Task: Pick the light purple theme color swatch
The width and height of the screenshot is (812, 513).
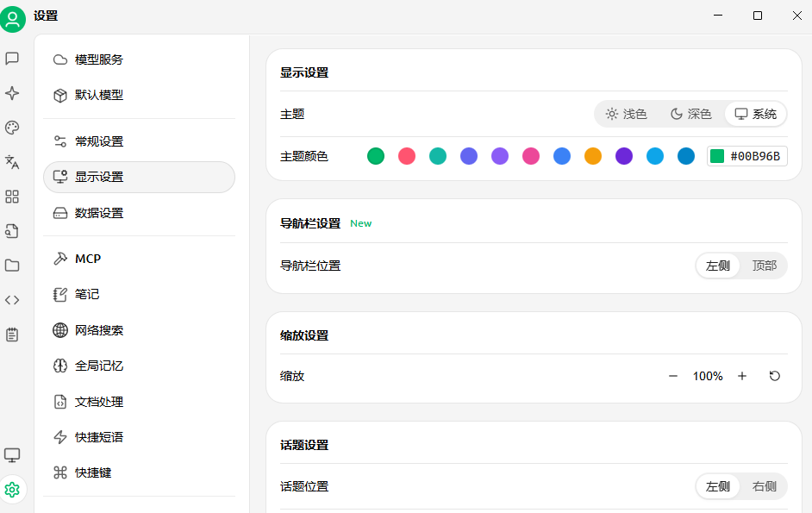Action: pyautogui.click(x=500, y=156)
